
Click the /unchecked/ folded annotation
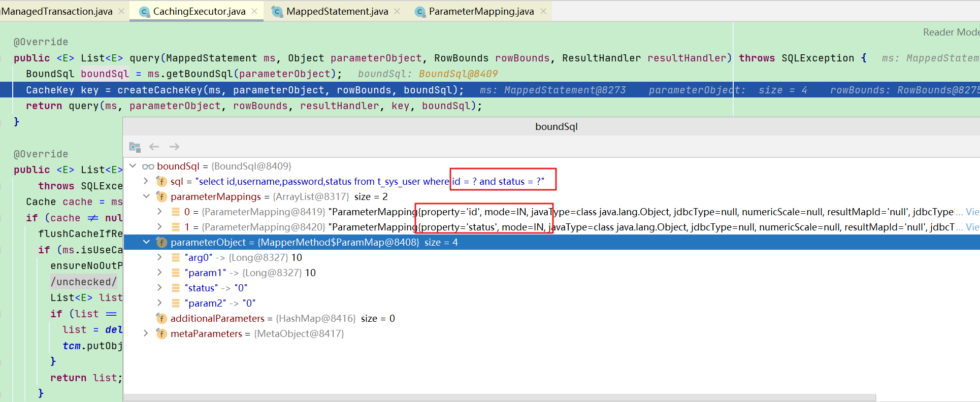[x=84, y=282]
